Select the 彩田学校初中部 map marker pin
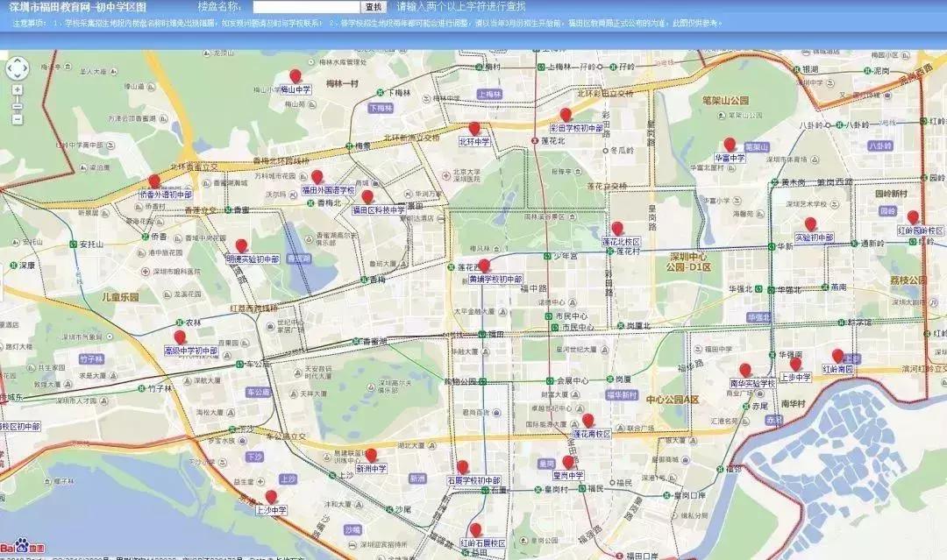Screen dimensions: 947x560 coord(566,115)
